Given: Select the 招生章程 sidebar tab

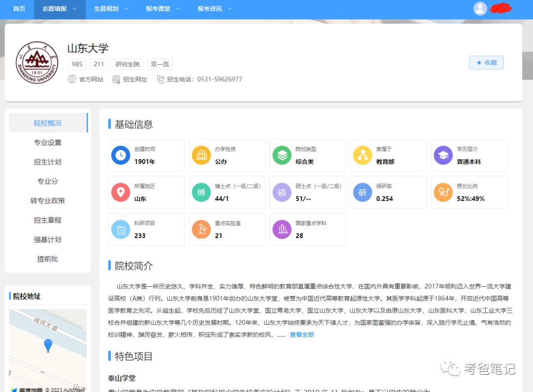Looking at the screenshot, I should click(x=48, y=220).
